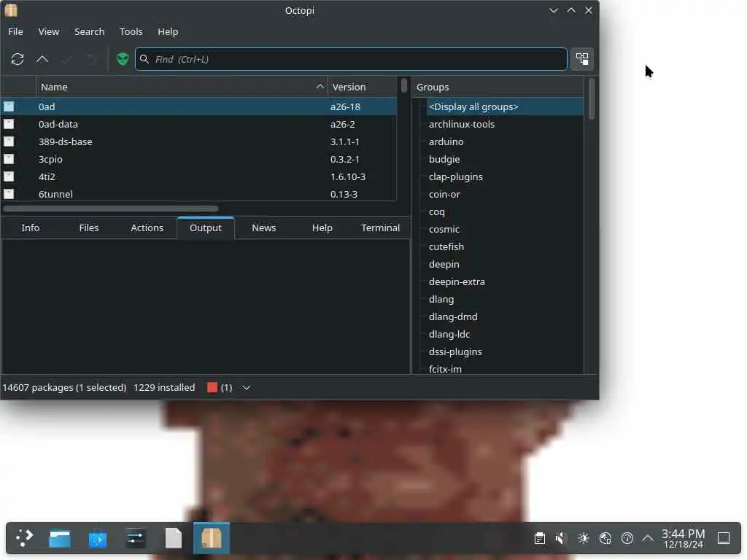Switch to the Help tab in lower pane
Viewport: 747px width, 560px height.
322,227
